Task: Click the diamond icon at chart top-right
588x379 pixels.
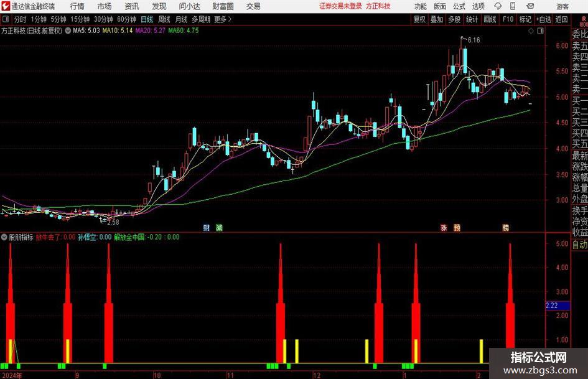Action: point(531,31)
